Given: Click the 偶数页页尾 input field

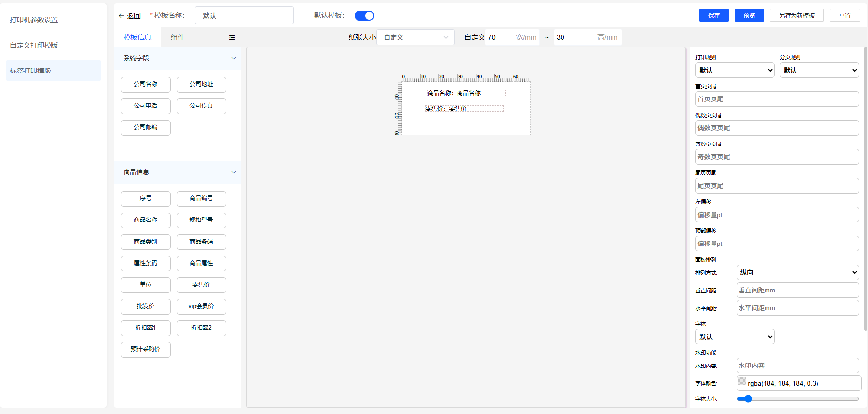Looking at the screenshot, I should pyautogui.click(x=777, y=128).
